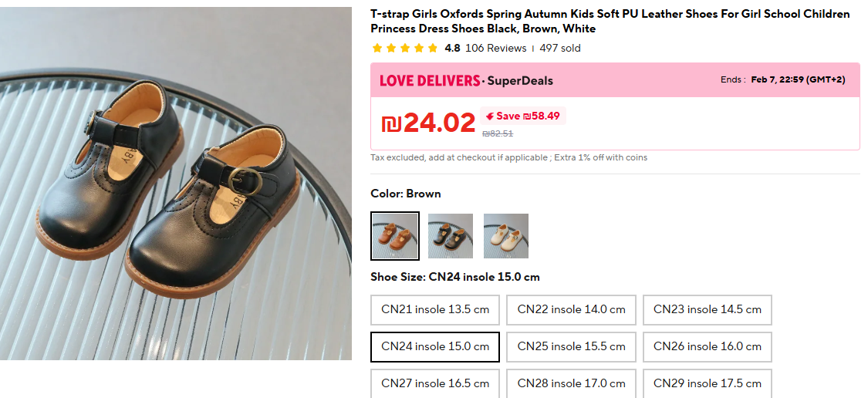Choose the Black shoe color thumbnail
The height and width of the screenshot is (398, 868).
pos(451,236)
